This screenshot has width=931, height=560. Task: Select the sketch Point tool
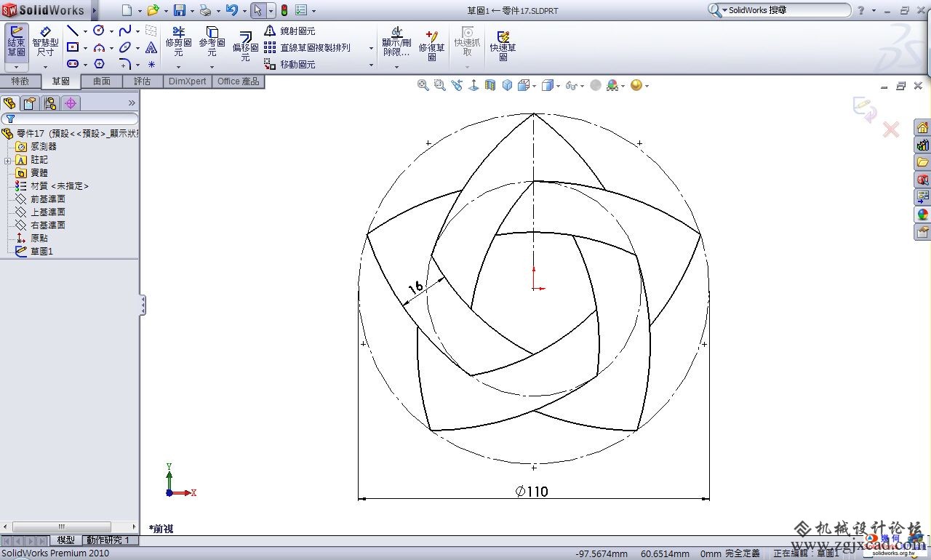coord(151,64)
